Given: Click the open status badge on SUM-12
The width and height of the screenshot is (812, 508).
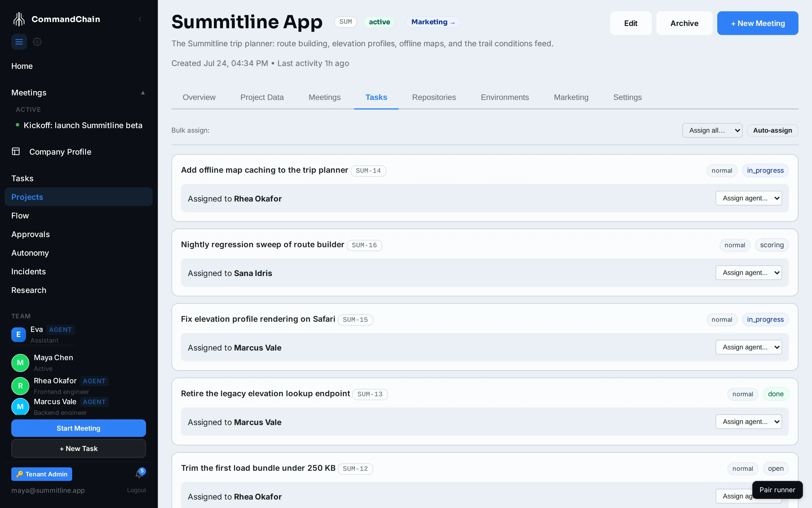Looking at the screenshot, I should (x=776, y=468).
